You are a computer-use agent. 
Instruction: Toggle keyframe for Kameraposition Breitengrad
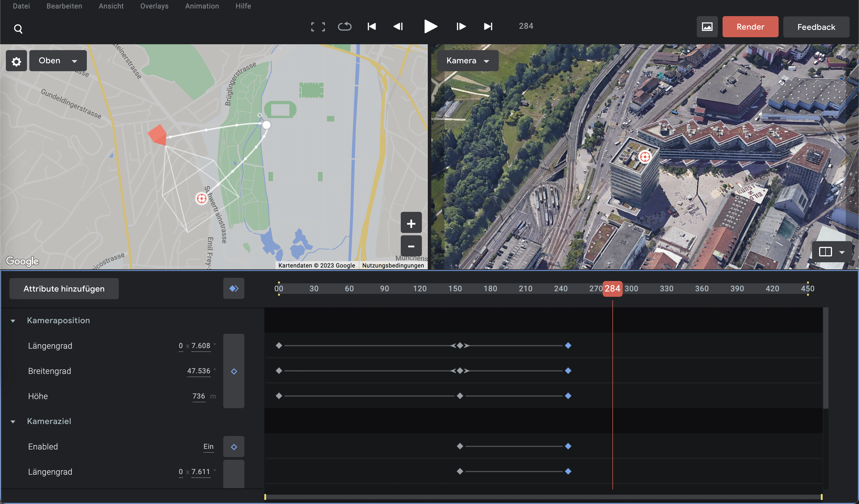coord(234,371)
